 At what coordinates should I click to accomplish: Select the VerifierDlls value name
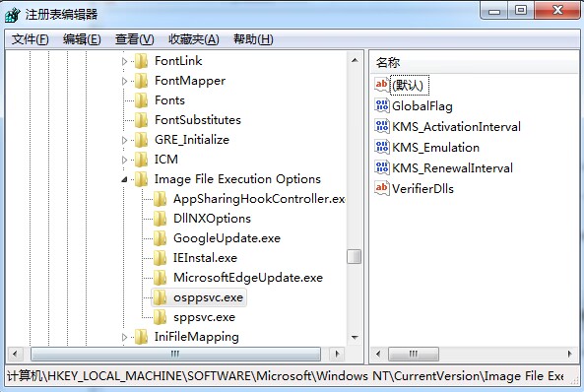coord(423,188)
